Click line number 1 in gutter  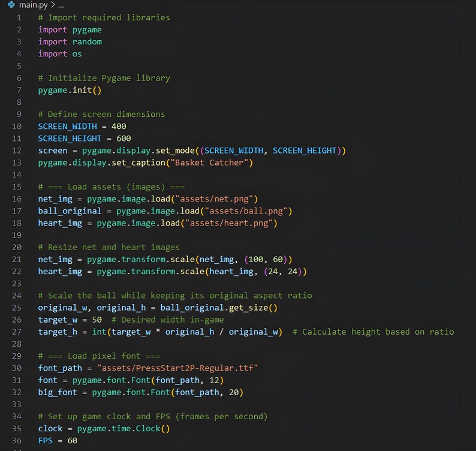tap(19, 17)
